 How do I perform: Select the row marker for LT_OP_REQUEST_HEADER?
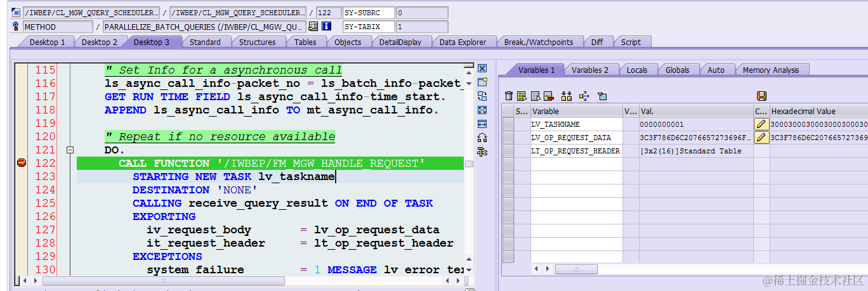pos(508,151)
